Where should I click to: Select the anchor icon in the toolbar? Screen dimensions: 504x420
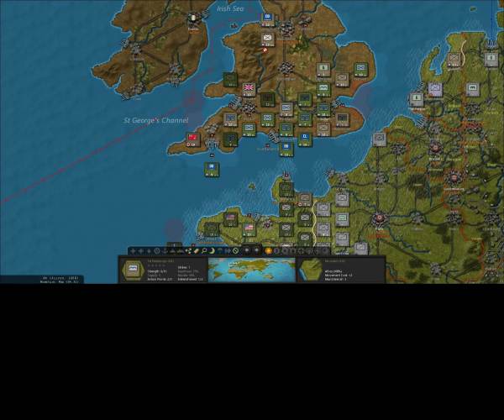[165, 251]
